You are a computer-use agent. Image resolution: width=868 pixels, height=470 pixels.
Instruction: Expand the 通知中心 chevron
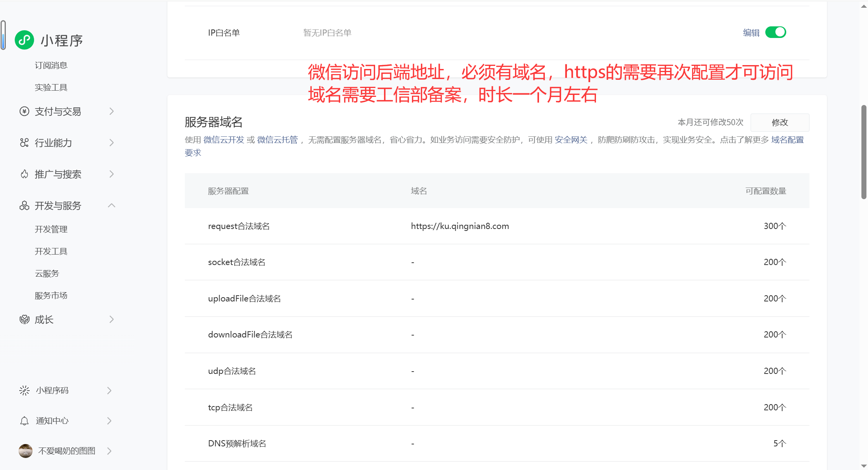pos(109,421)
